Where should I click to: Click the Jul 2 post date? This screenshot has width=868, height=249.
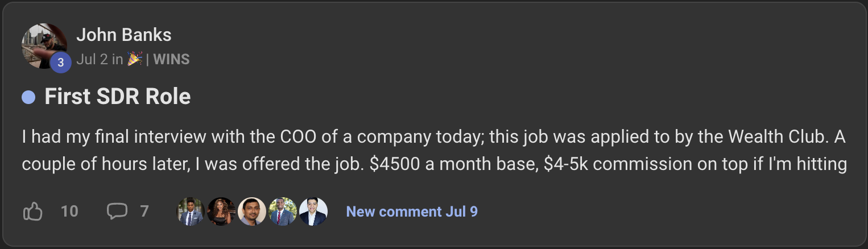(x=92, y=59)
